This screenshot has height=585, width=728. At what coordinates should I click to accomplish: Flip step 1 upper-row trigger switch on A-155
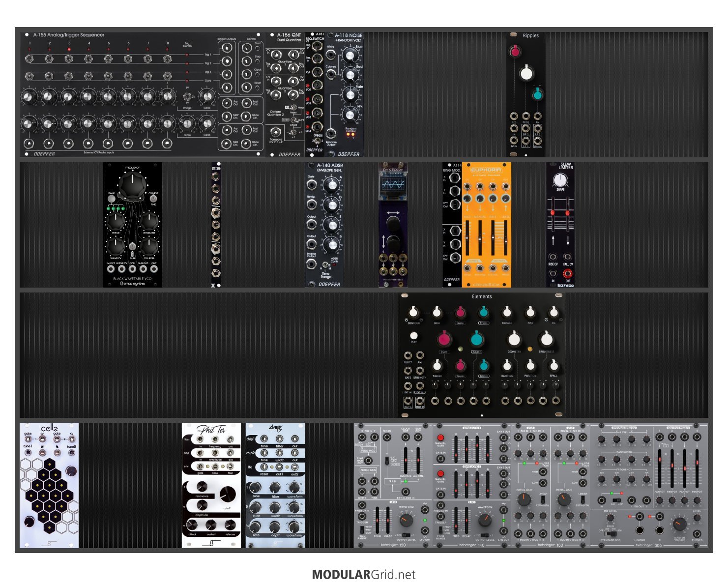tap(29, 59)
